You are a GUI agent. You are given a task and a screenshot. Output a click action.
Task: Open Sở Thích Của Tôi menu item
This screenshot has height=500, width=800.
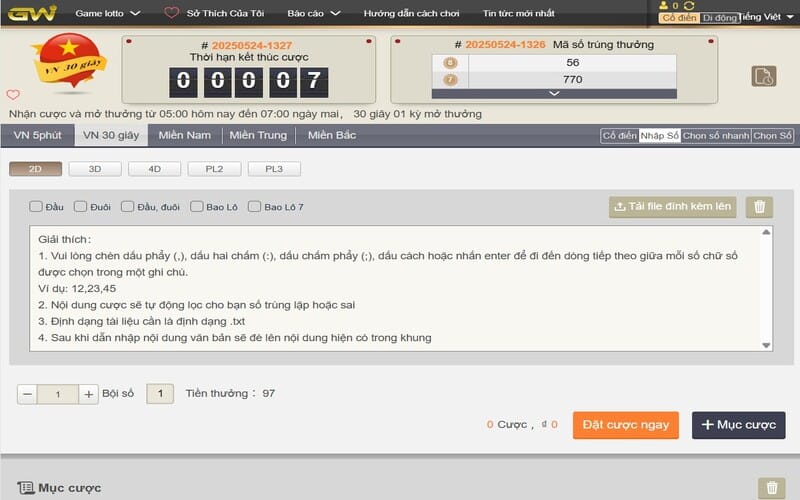[x=225, y=13]
